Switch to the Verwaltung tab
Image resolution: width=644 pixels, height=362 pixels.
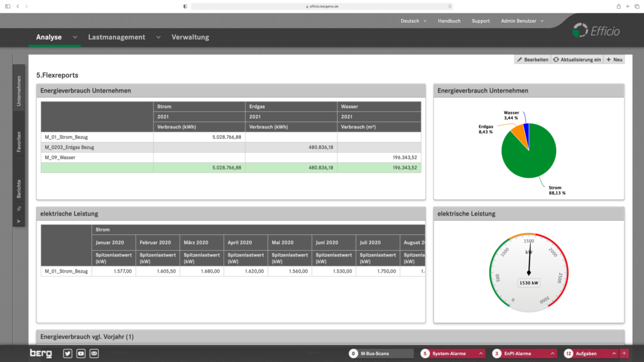point(190,37)
